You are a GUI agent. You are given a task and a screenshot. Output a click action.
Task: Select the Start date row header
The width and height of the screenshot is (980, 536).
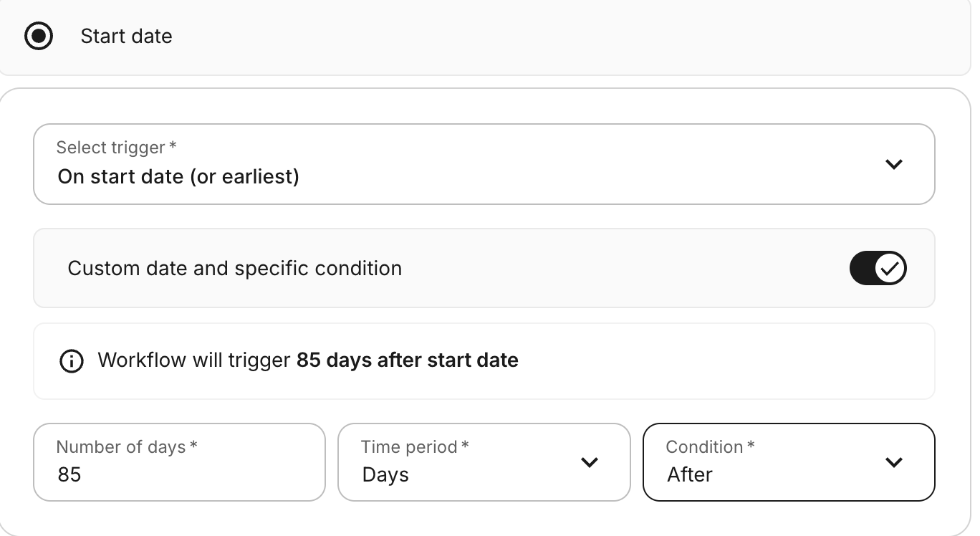(x=126, y=36)
